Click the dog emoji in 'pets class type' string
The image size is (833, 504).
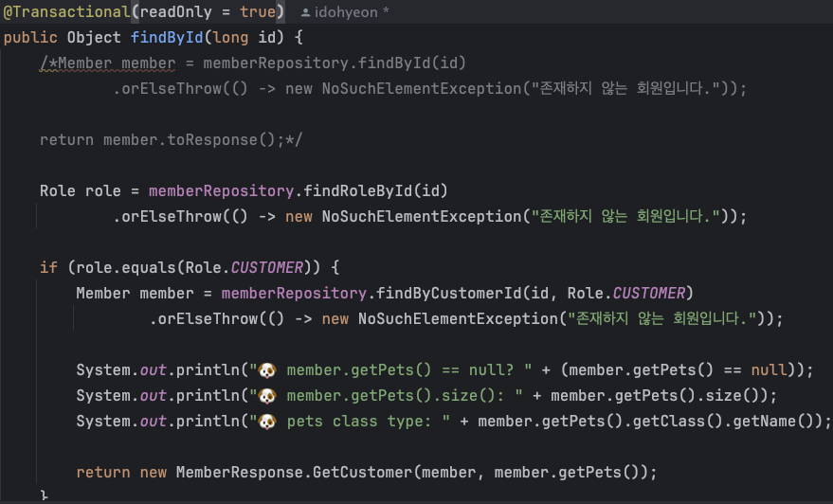coord(267,422)
